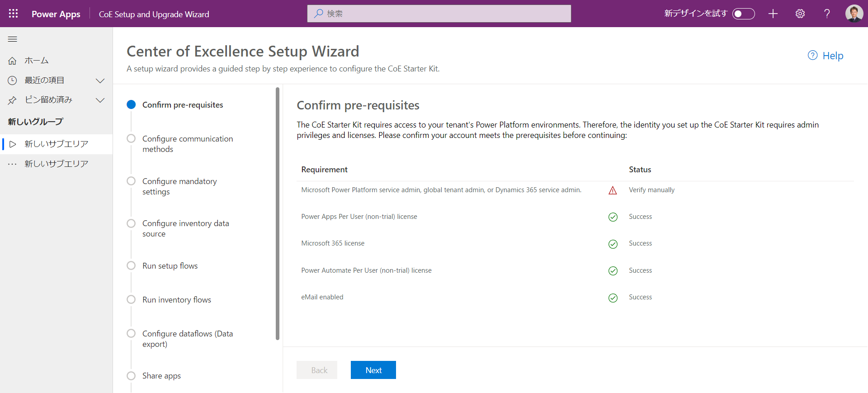Click Power Apps Per User license text
Screen dimensions: 868x393
point(359,217)
